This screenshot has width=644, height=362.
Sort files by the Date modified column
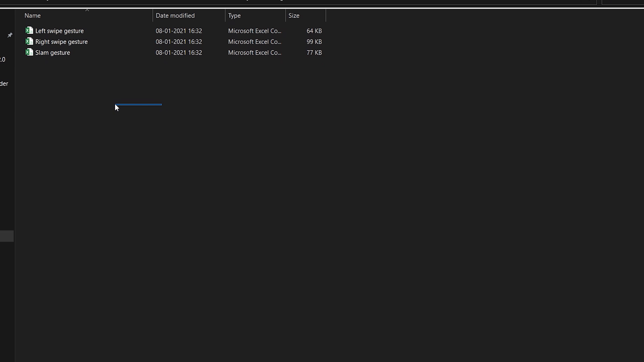(x=175, y=16)
